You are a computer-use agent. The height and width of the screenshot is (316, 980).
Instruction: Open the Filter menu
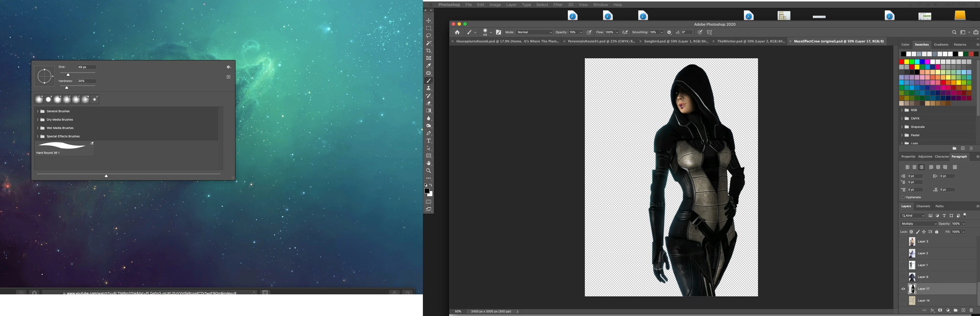coord(558,5)
